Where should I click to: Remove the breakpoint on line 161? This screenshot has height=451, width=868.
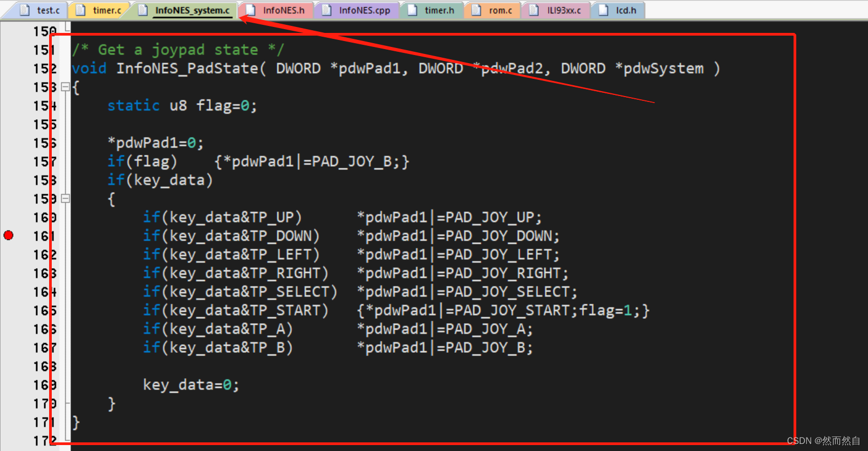9,235
